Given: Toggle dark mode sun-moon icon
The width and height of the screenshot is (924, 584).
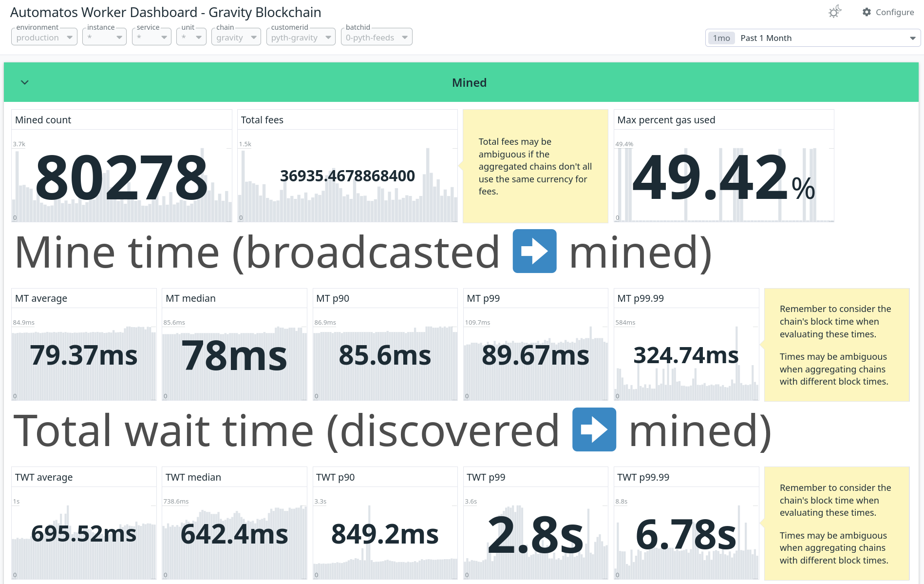Looking at the screenshot, I should click(x=835, y=12).
